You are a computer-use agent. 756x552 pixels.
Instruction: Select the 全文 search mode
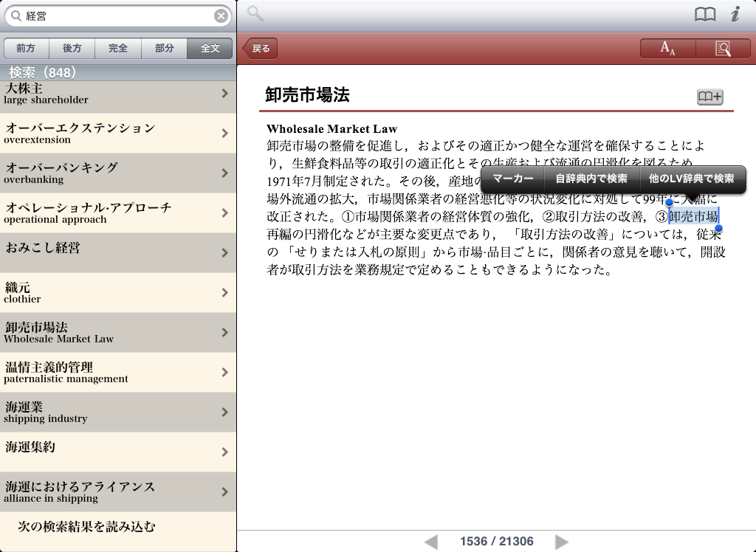tap(210, 48)
